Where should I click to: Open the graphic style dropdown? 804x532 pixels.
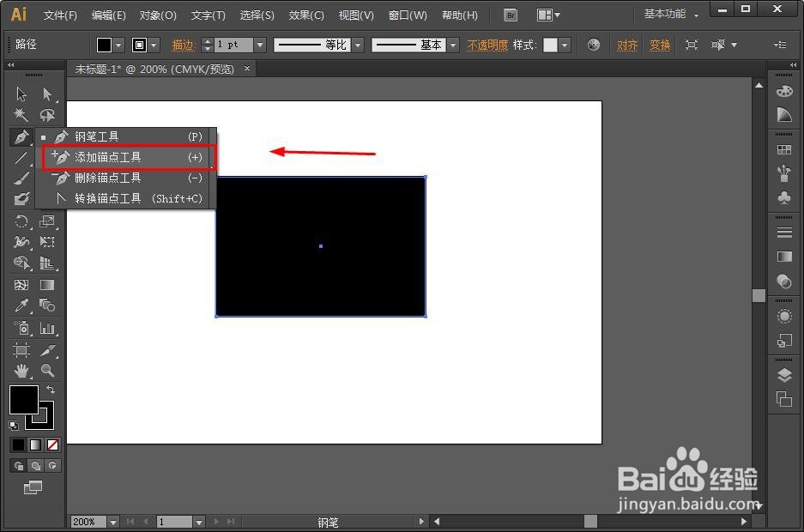pyautogui.click(x=565, y=45)
